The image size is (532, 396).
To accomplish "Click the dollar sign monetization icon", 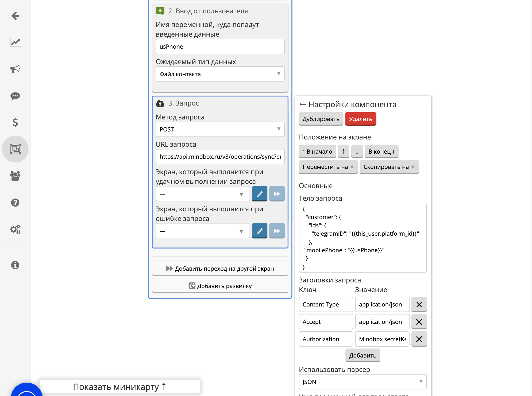I will (x=15, y=122).
